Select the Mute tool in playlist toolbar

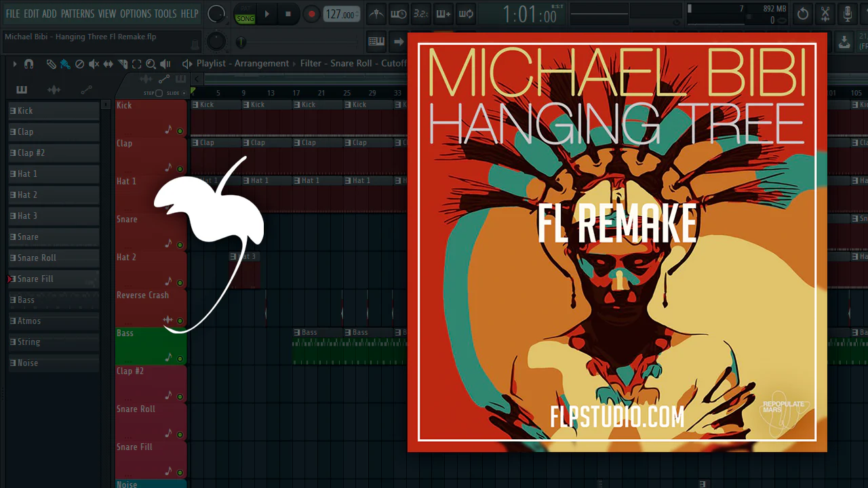click(94, 64)
